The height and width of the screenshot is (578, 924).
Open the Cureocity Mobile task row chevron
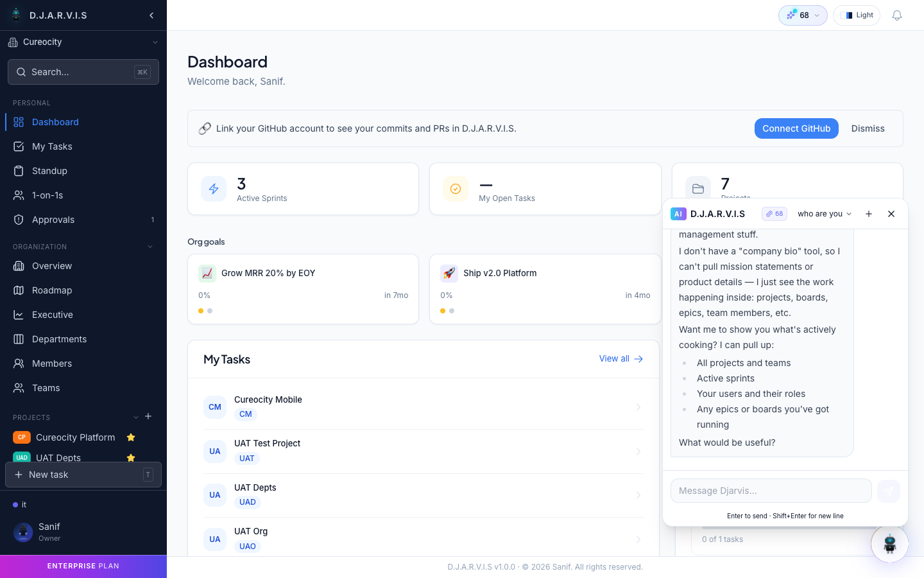pyautogui.click(x=638, y=407)
